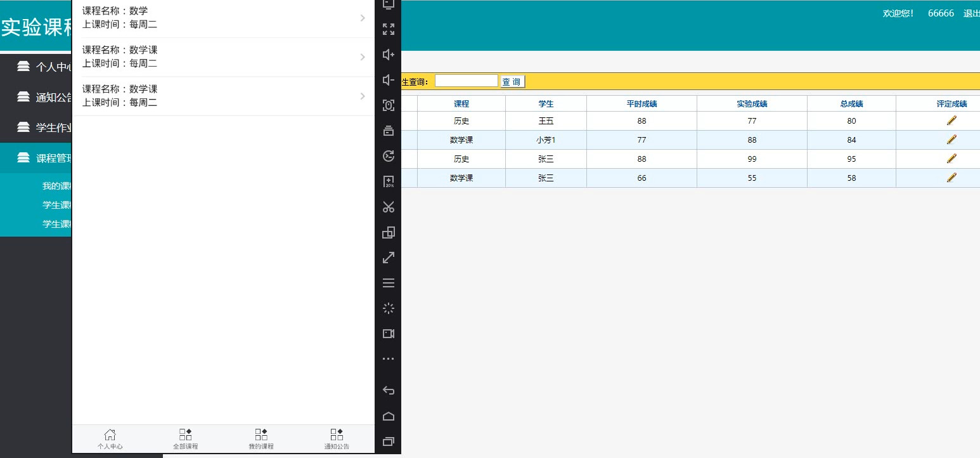Image resolution: width=980 pixels, height=458 pixels.
Task: Click the 总成绩 column header
Action: coord(851,103)
